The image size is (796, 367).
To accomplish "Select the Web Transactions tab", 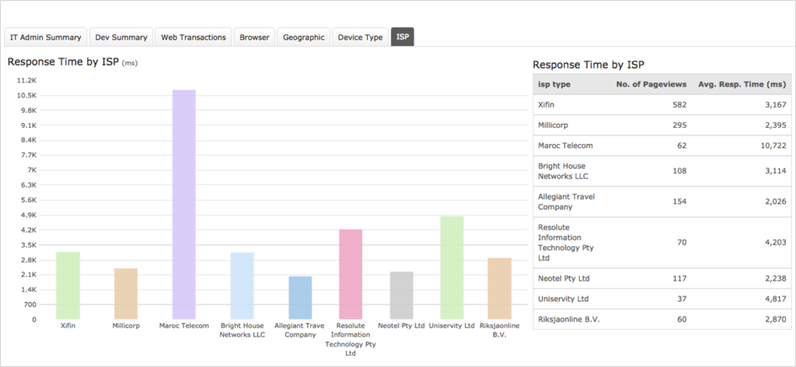I will coord(193,37).
